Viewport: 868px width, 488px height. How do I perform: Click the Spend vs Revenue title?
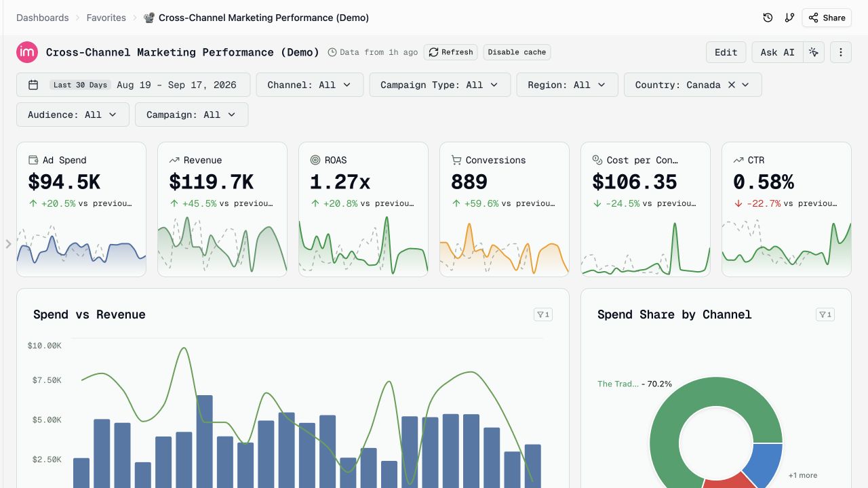pyautogui.click(x=90, y=314)
